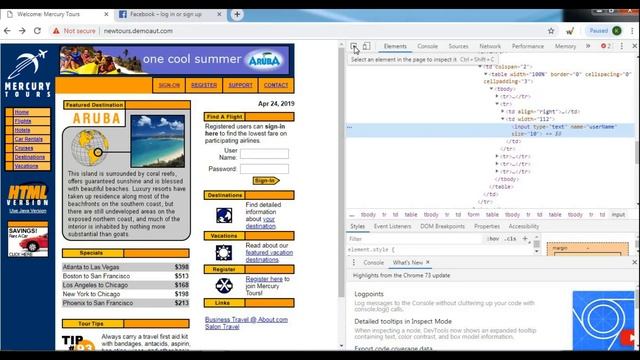Collapse the table width 100% node

tap(486, 74)
